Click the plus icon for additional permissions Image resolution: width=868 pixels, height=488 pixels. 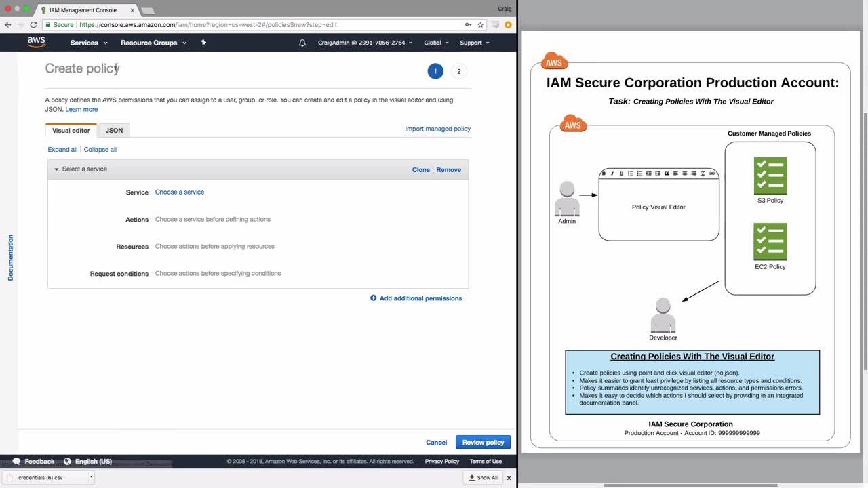373,298
